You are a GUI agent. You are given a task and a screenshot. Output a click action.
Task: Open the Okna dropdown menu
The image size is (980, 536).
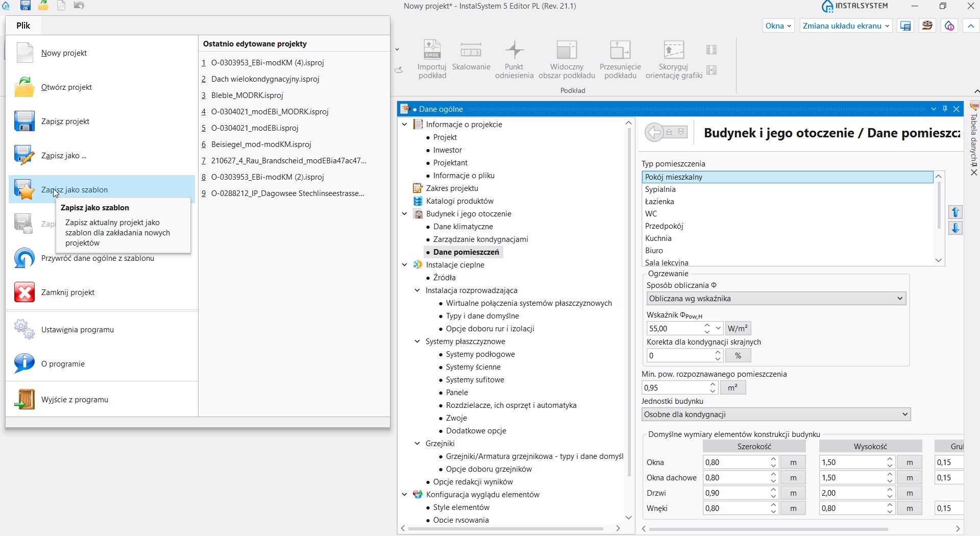pyautogui.click(x=778, y=26)
